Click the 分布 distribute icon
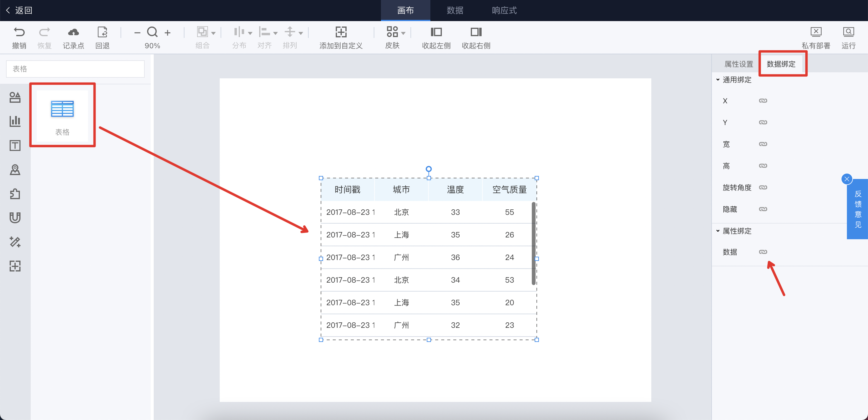The image size is (868, 420). 239,32
